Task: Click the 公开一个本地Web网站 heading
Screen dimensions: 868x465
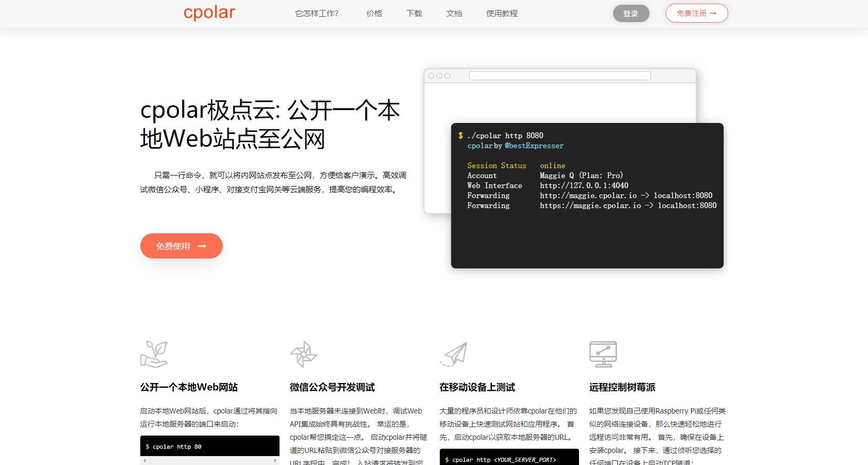Action: tap(189, 387)
